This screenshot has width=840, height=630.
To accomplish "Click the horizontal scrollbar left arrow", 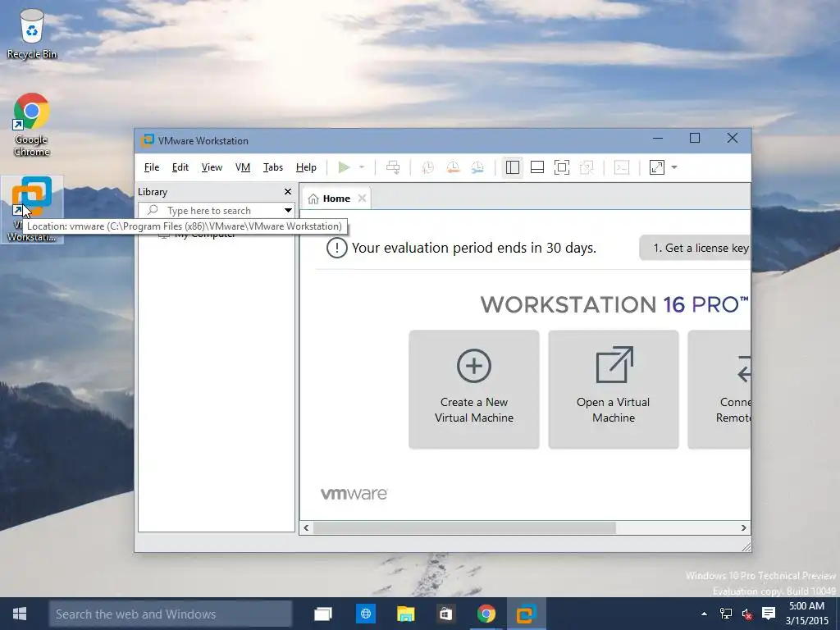I will click(306, 527).
